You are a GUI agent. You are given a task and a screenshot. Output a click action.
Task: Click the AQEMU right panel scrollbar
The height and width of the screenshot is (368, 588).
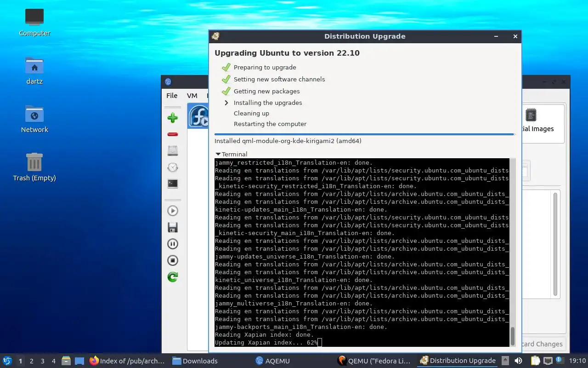click(555, 244)
